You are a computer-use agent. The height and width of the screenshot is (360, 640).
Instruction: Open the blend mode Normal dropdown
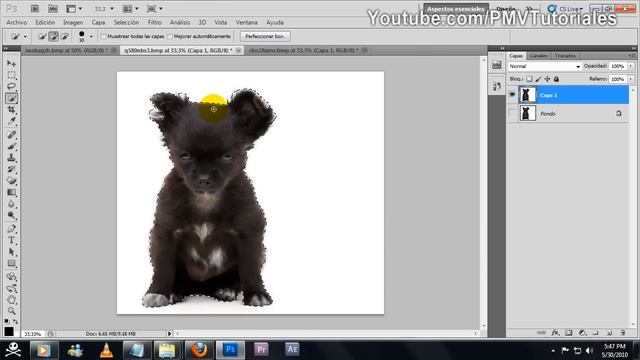544,66
